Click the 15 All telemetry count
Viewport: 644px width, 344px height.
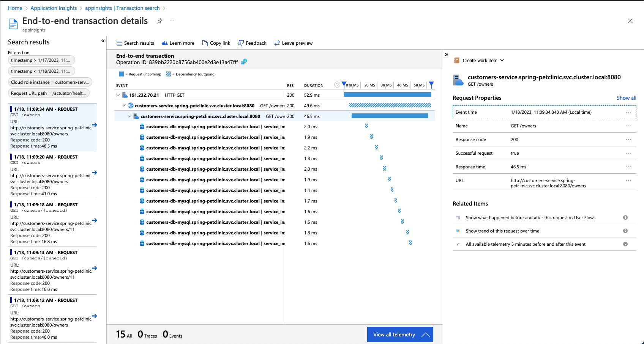[124, 334]
